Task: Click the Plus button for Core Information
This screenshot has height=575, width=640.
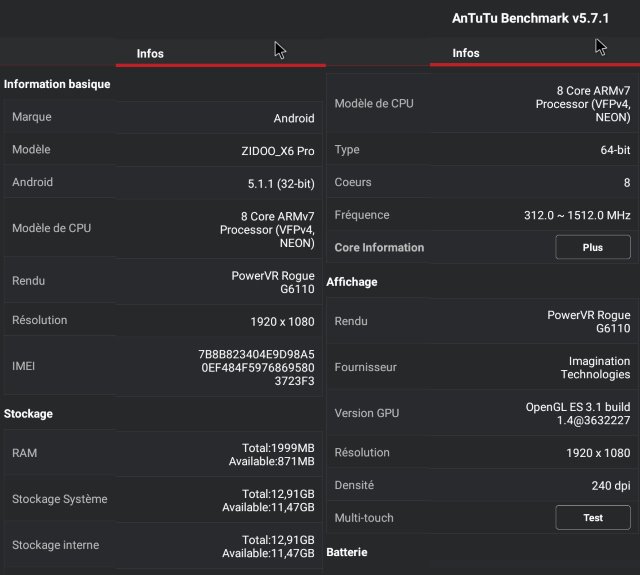Action: click(593, 247)
